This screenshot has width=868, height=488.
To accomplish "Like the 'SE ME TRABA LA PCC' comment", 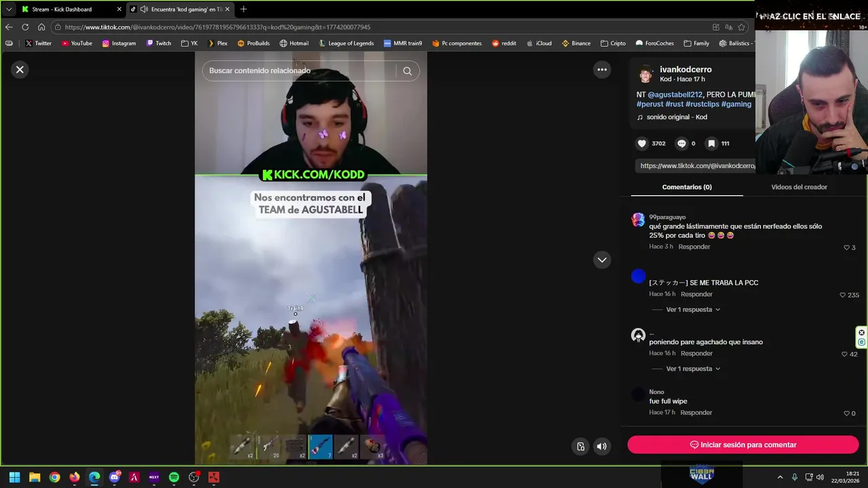I will coord(843,295).
